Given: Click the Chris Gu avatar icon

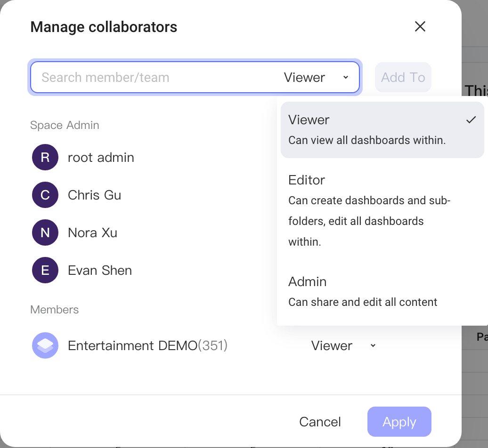Looking at the screenshot, I should coord(45,195).
